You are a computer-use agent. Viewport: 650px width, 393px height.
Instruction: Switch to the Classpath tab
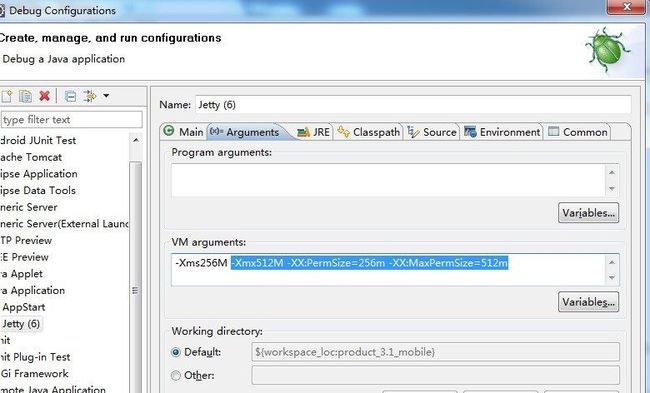click(x=368, y=132)
